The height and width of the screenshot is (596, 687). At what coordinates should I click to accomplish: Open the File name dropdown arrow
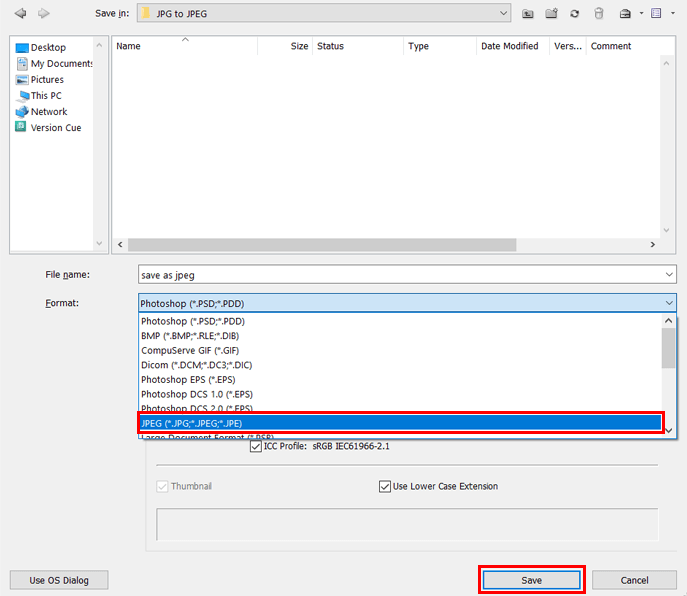point(668,274)
